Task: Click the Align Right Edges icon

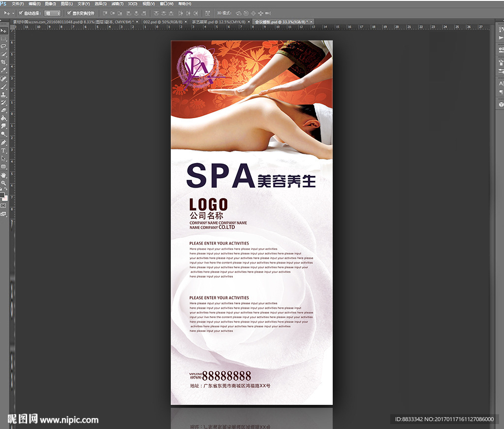Action: (x=144, y=13)
